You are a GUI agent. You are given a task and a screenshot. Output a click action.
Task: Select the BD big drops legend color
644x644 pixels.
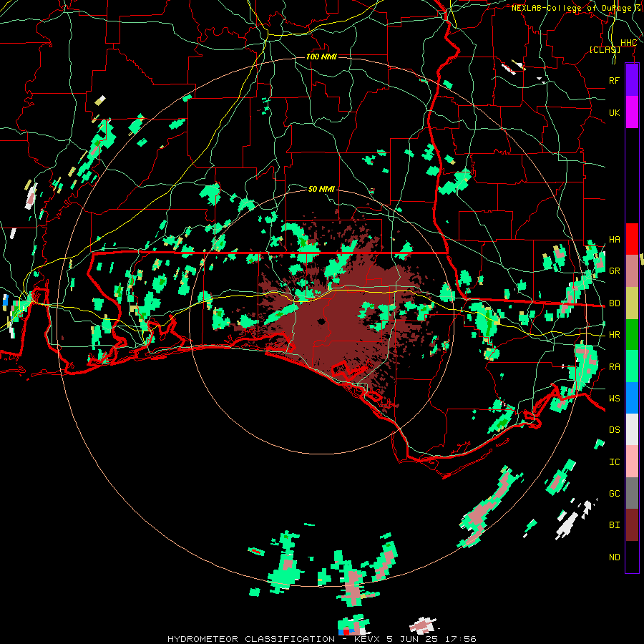point(632,303)
